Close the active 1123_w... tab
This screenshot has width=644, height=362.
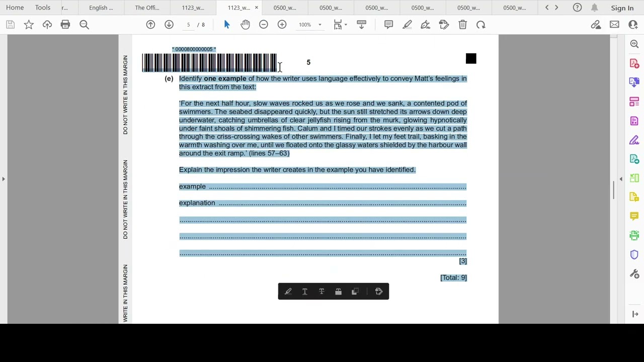click(256, 8)
